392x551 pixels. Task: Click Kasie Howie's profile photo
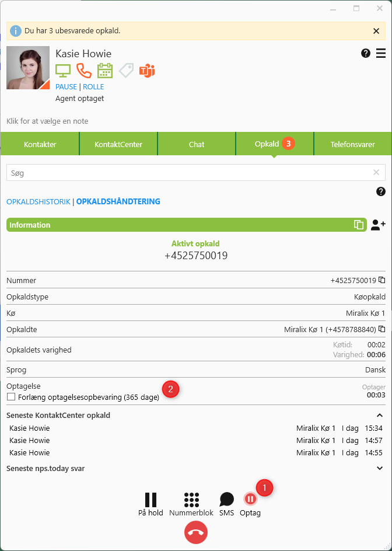pos(28,68)
